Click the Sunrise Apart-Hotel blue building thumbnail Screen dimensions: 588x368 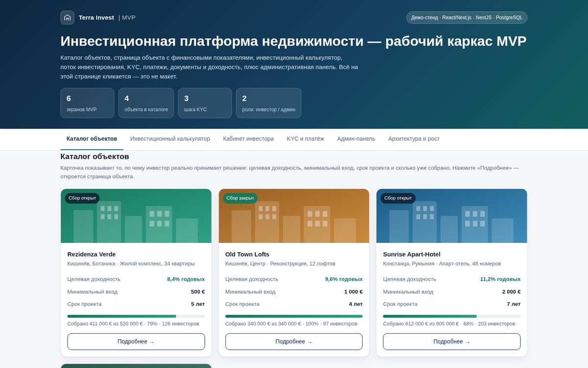(452, 216)
